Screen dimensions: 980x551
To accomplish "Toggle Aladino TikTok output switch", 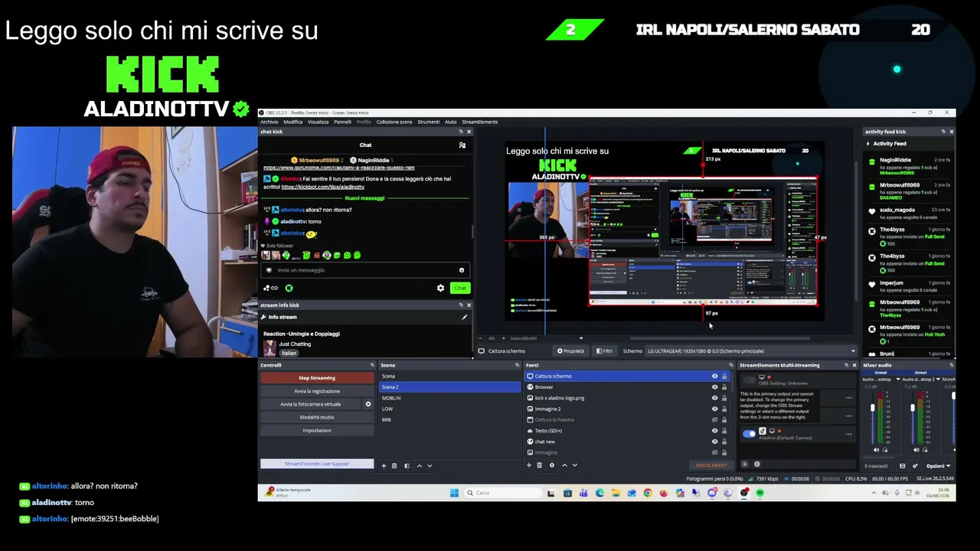I will (749, 433).
